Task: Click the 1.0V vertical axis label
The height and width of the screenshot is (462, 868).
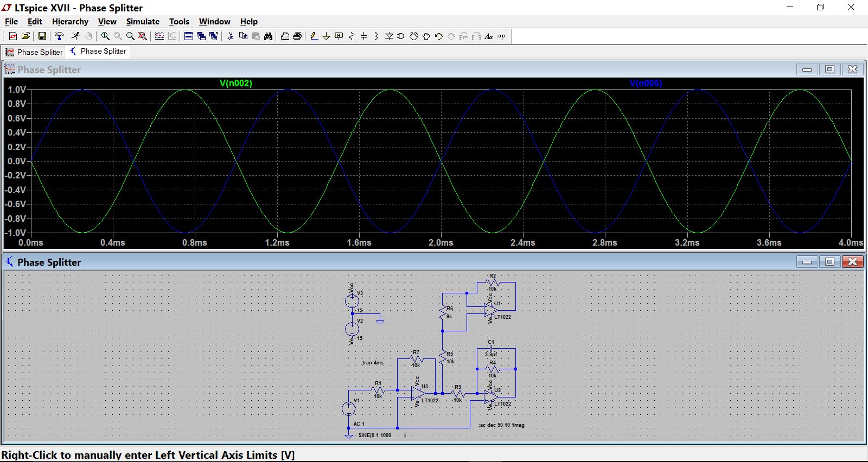Action: tap(16, 89)
